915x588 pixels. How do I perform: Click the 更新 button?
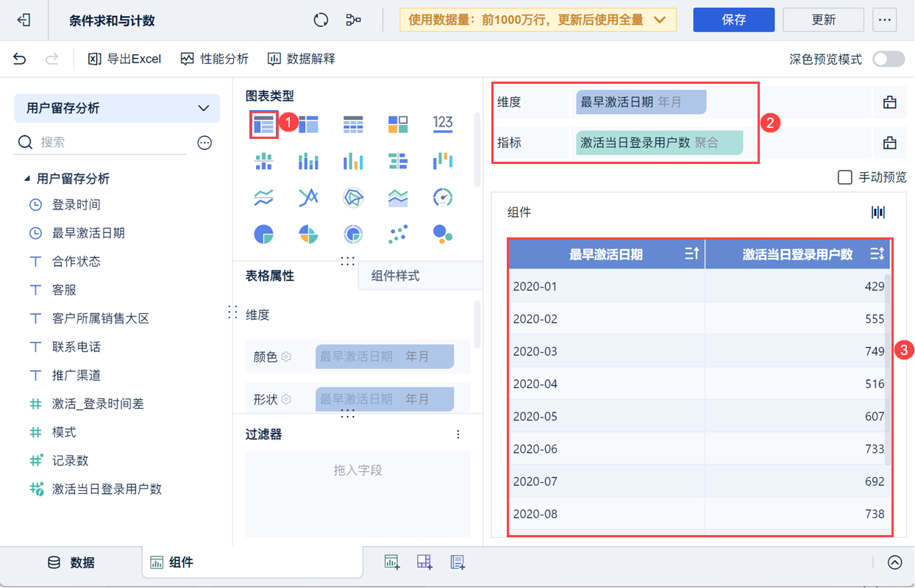pos(824,20)
